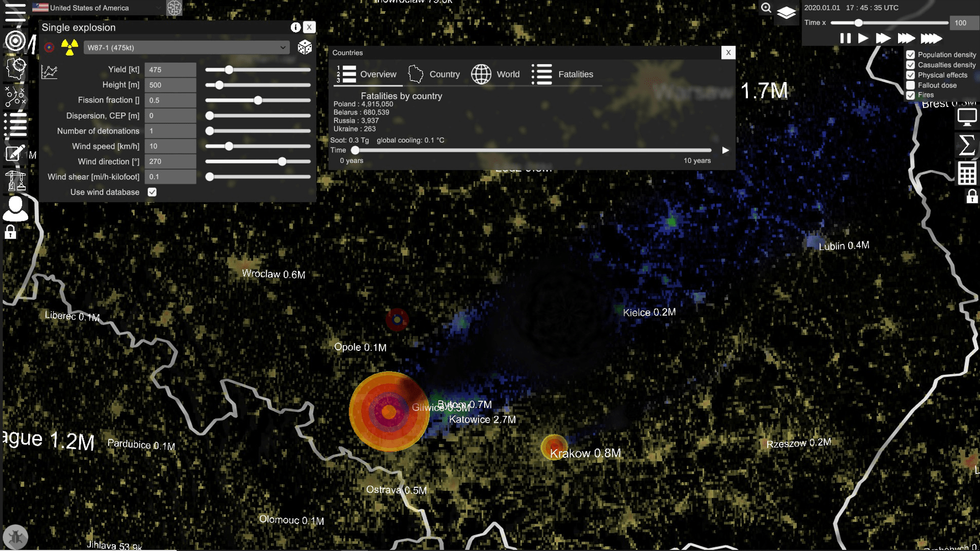980x551 pixels.
Task: Set double fast-forward speed
Action: 883,38
